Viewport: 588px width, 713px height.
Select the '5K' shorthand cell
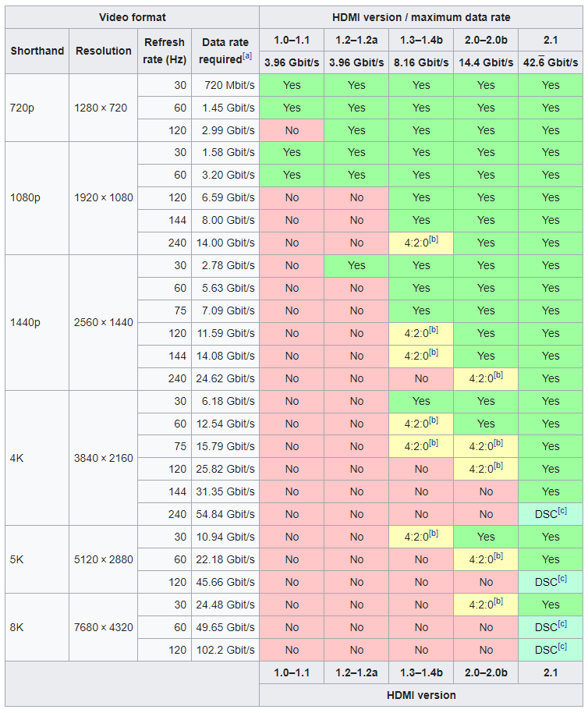tap(37, 559)
